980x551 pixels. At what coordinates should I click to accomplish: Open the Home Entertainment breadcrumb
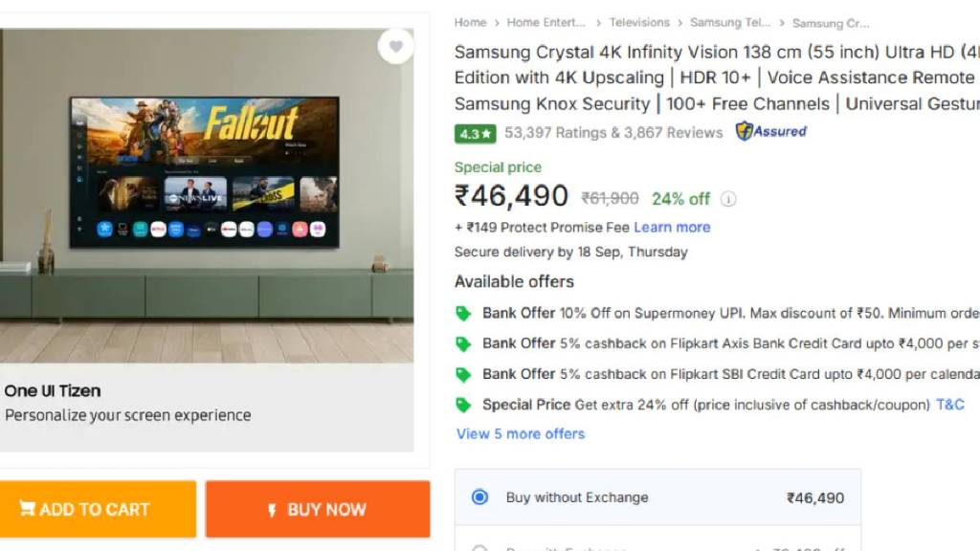(x=546, y=22)
